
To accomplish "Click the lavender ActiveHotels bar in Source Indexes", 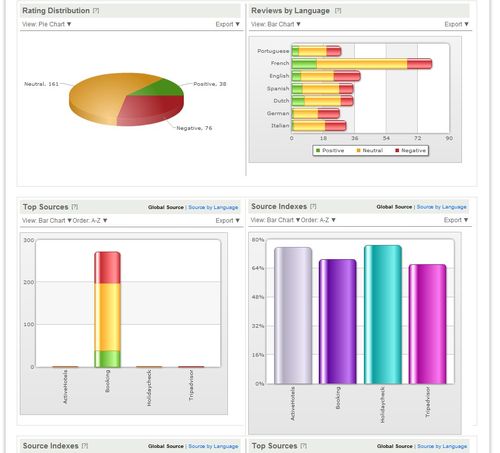I will coord(293,315).
